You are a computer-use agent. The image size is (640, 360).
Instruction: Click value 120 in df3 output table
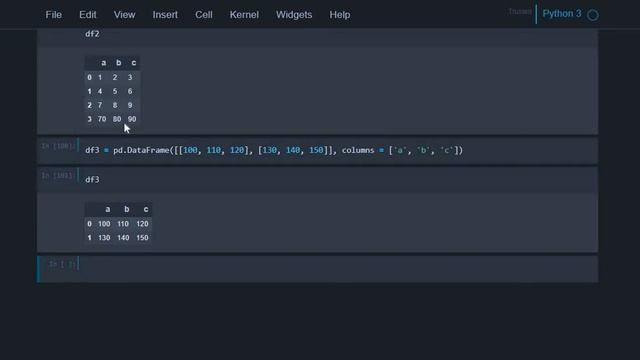(x=142, y=224)
